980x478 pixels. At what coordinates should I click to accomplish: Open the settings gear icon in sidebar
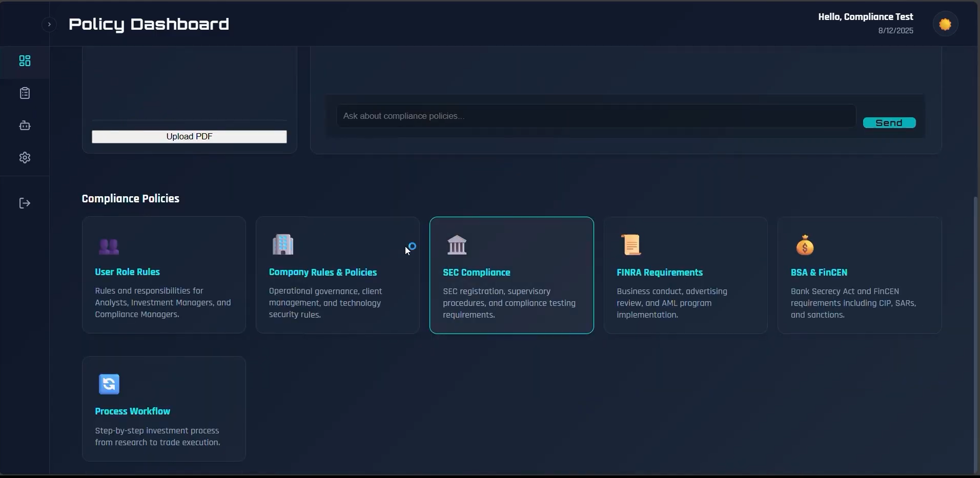pyautogui.click(x=24, y=158)
